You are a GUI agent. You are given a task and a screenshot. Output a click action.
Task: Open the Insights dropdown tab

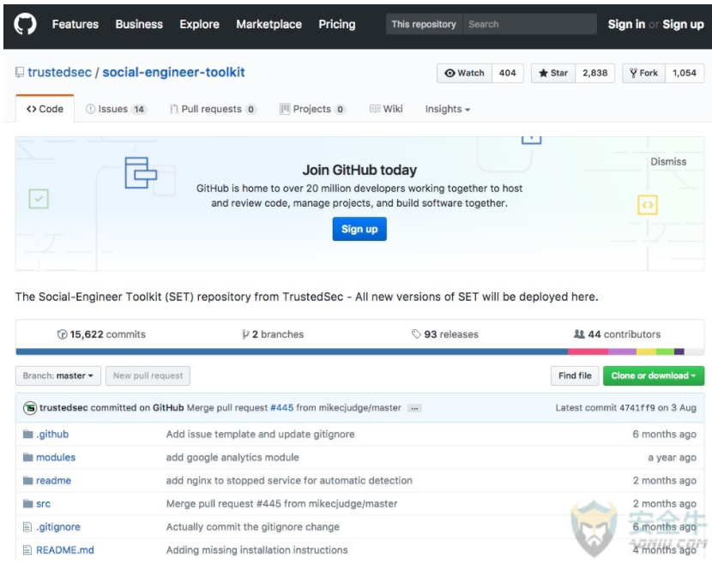click(447, 110)
